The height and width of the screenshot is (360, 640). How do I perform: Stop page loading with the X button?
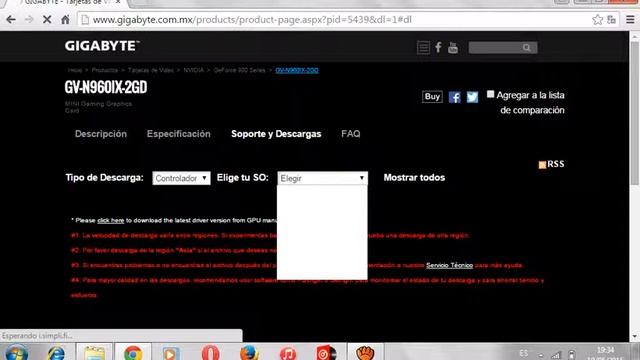click(x=47, y=20)
